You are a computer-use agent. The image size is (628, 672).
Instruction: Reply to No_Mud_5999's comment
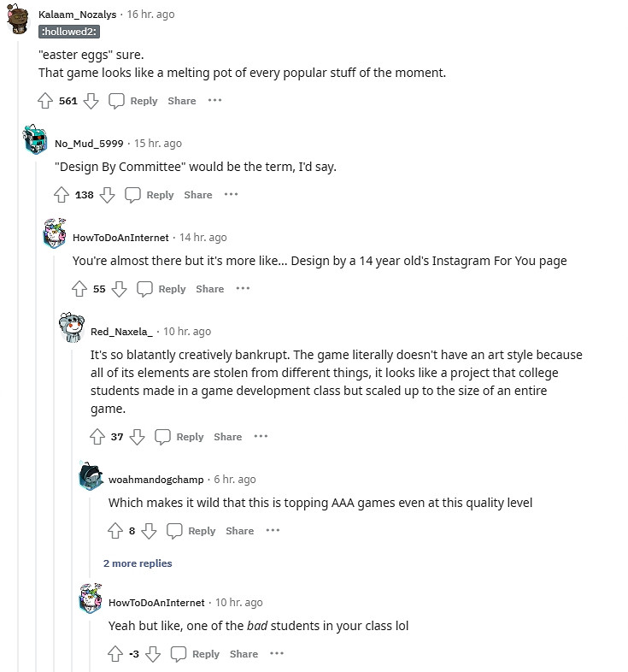click(150, 195)
